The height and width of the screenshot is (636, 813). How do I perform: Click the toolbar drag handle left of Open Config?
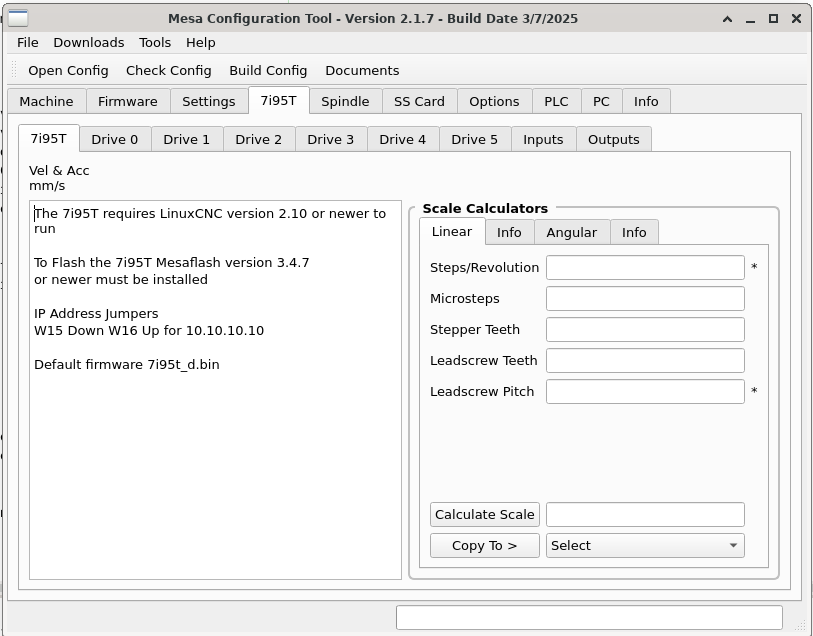(15, 70)
